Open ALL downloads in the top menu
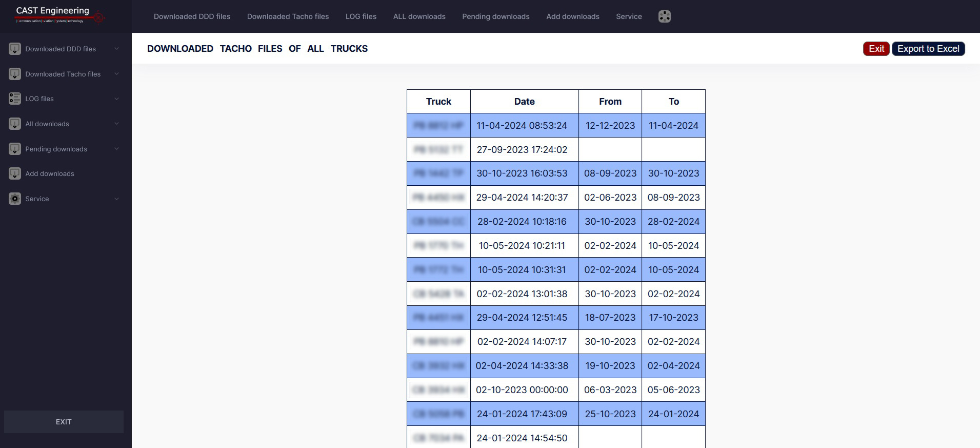This screenshot has height=448, width=980. coord(419,16)
